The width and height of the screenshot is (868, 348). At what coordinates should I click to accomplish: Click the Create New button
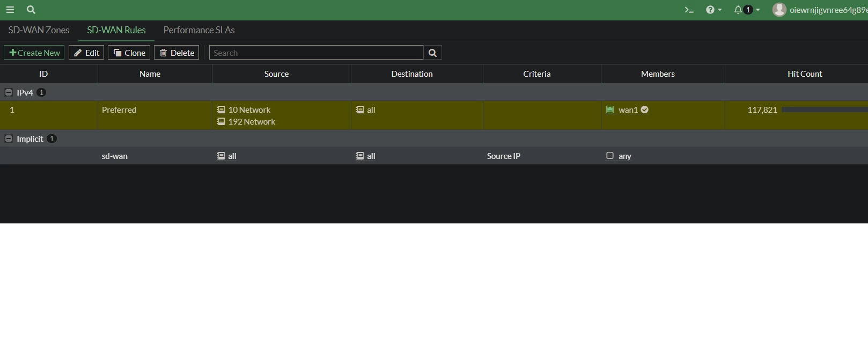pos(34,53)
